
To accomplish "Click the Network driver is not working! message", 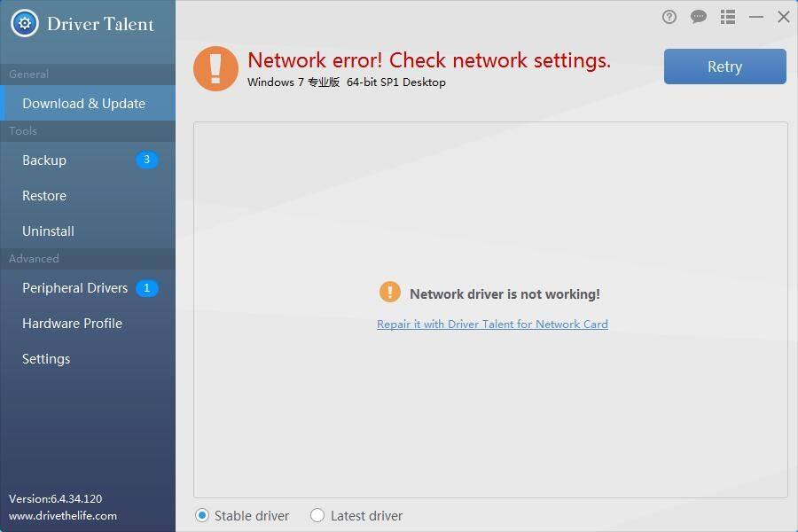I will tap(505, 294).
